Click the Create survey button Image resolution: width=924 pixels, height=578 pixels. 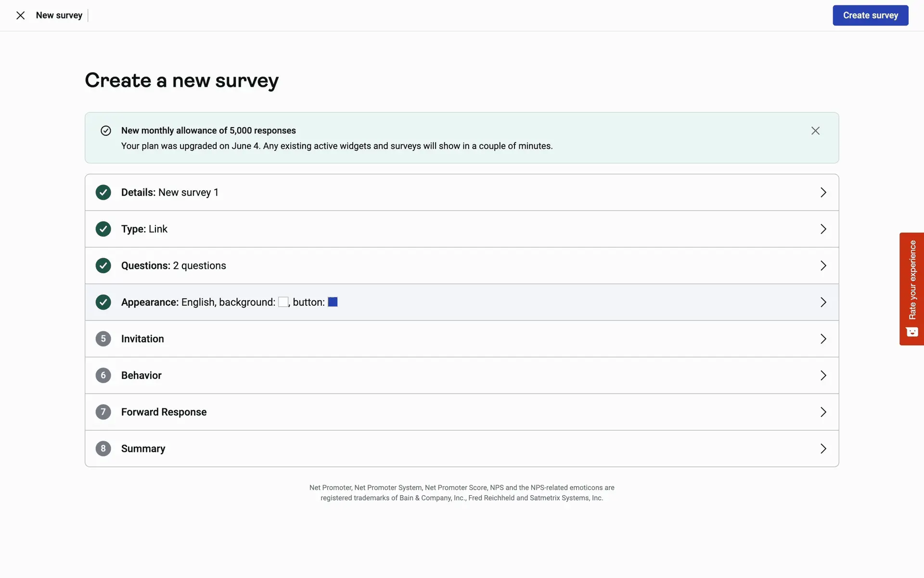(x=870, y=15)
